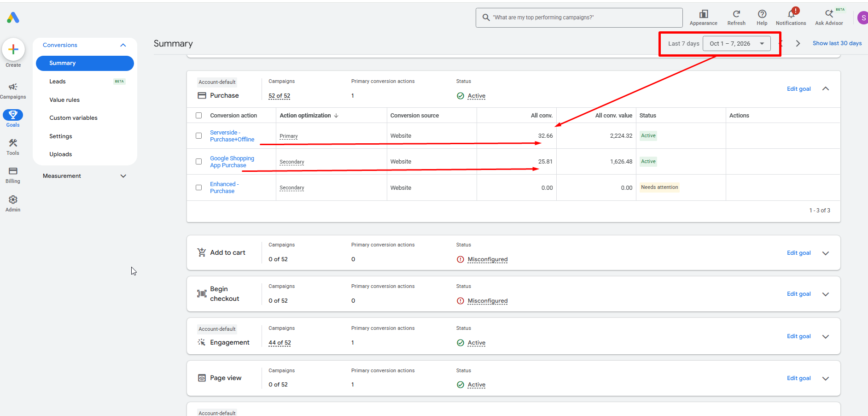Open Serverside - Purchase+Offline conversion action
This screenshot has width=868, height=416.
[x=232, y=136]
